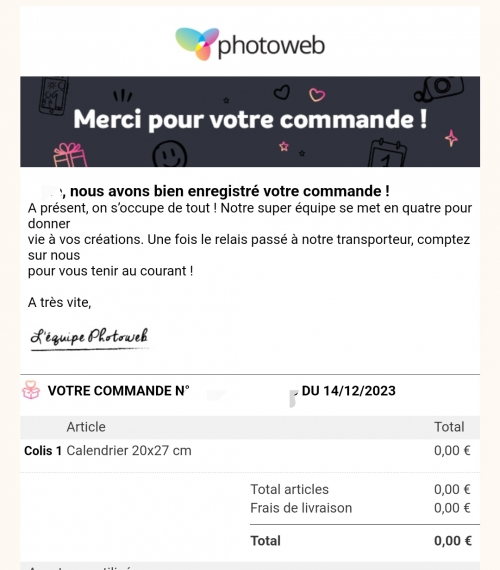Click the Total column header
This screenshot has height=570, width=500.
coord(449,427)
